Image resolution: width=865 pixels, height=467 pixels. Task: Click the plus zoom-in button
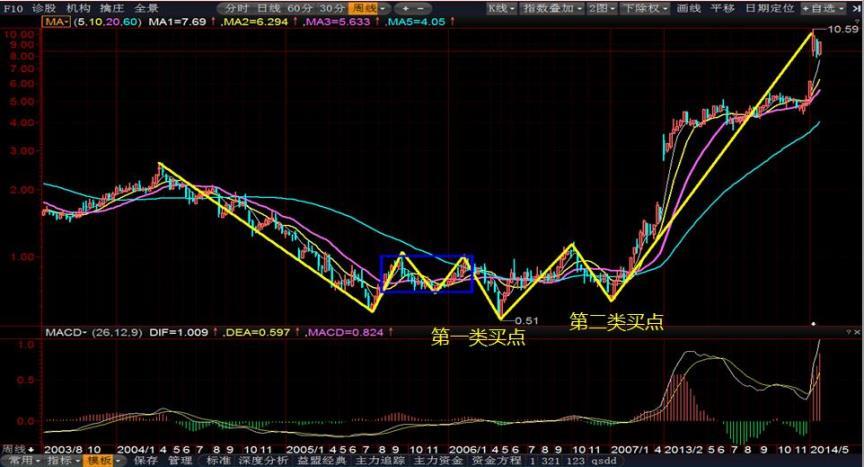[x=404, y=8]
